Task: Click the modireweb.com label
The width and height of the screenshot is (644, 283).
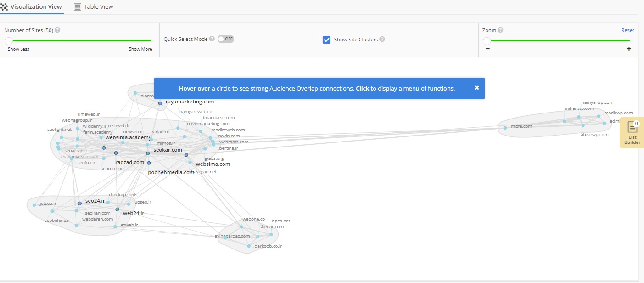Action: tap(228, 130)
